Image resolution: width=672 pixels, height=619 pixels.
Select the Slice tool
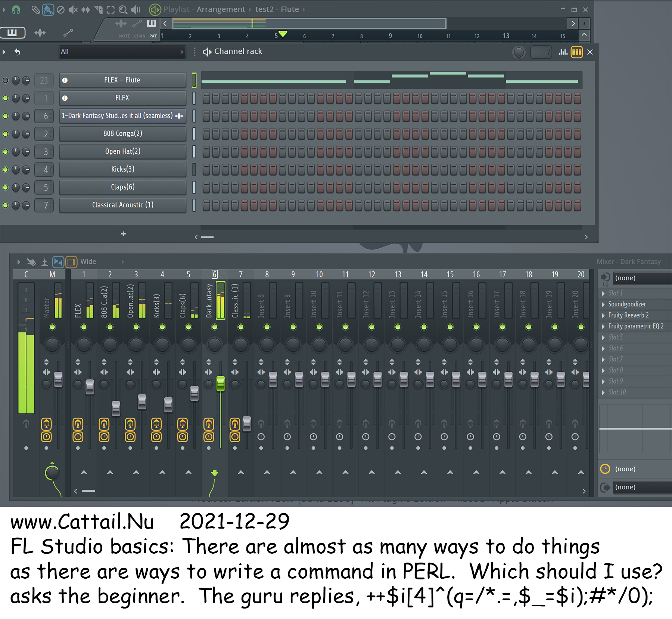98,10
